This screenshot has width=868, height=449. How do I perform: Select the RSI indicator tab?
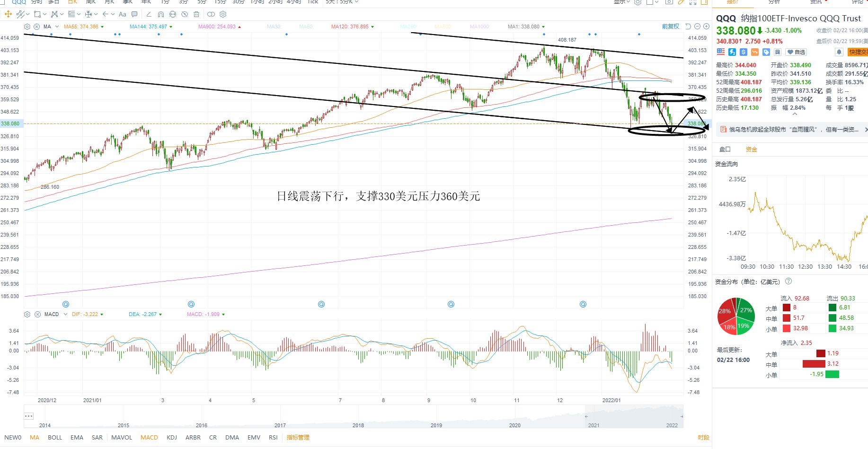coord(273,438)
